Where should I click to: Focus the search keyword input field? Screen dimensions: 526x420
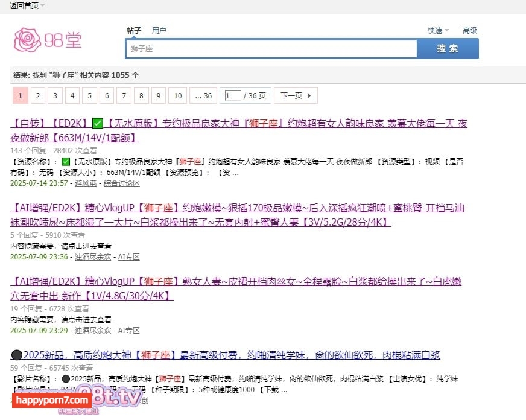click(x=271, y=48)
